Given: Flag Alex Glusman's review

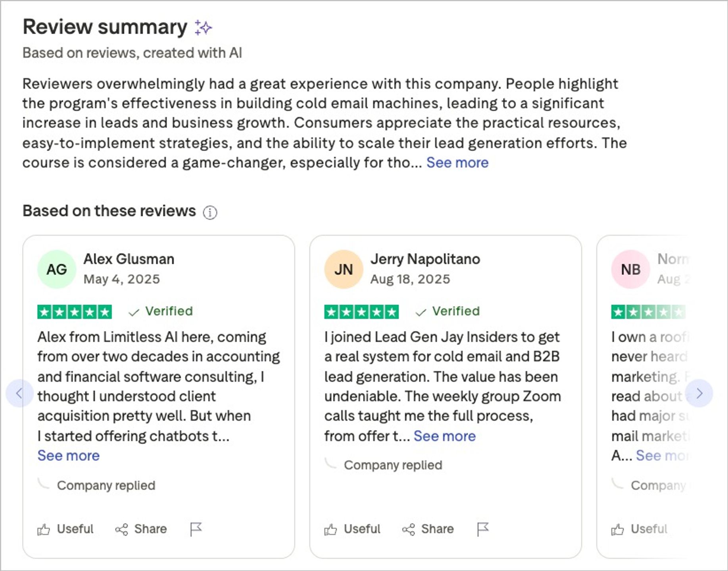Looking at the screenshot, I should click(x=196, y=529).
